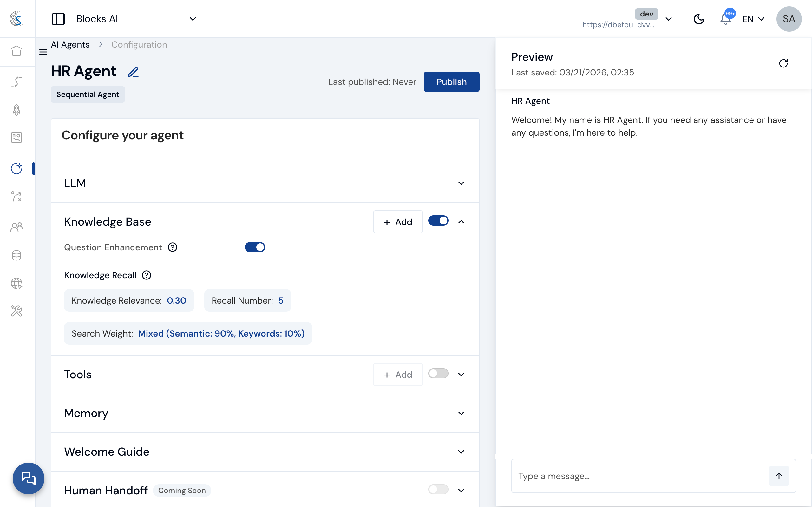Enable the Tools toggle
This screenshot has width=812, height=507.
pos(438,374)
